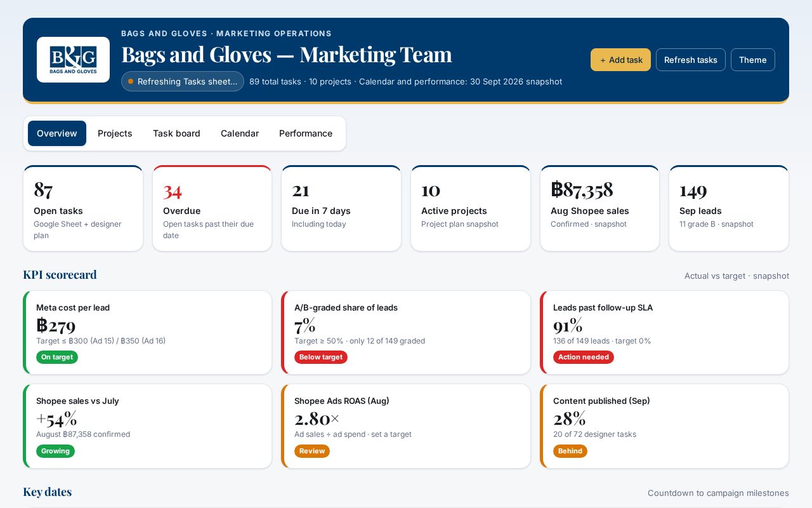The image size is (812, 508).
Task: Click the A/B-graded share of leads title
Action: coord(346,307)
